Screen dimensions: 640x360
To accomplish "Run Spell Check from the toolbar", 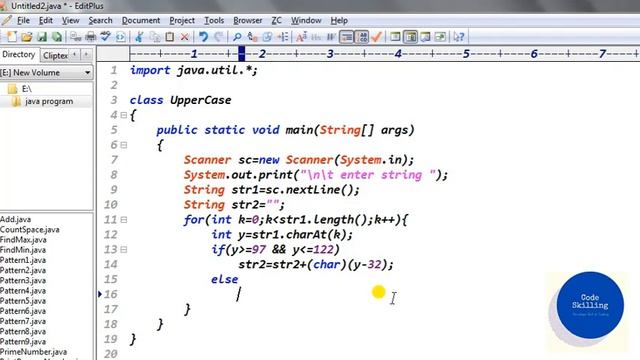I will point(106,37).
